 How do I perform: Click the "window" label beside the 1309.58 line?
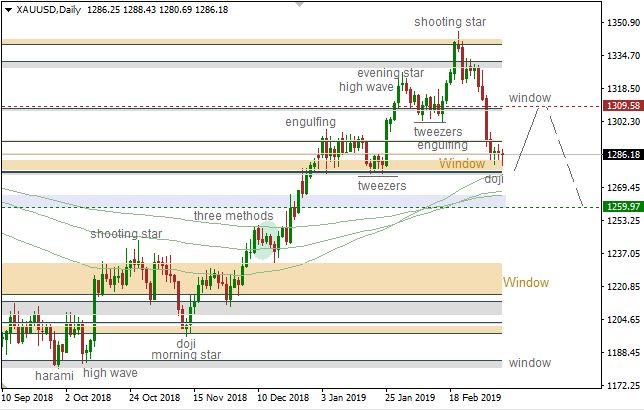529,97
